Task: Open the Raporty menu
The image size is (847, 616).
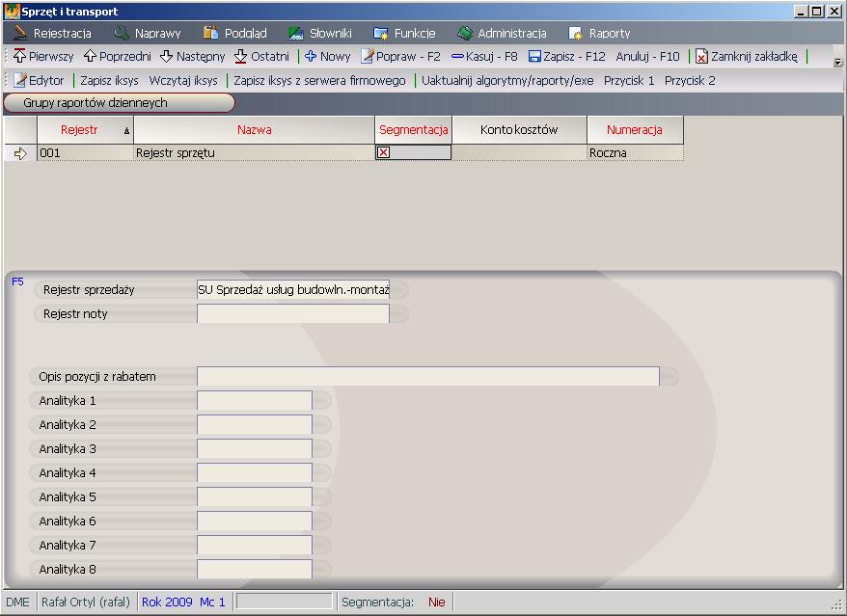Action: pyautogui.click(x=600, y=34)
